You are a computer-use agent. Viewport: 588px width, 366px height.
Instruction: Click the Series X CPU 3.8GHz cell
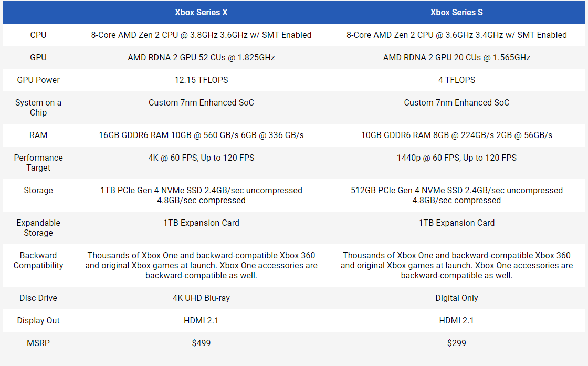(201, 35)
